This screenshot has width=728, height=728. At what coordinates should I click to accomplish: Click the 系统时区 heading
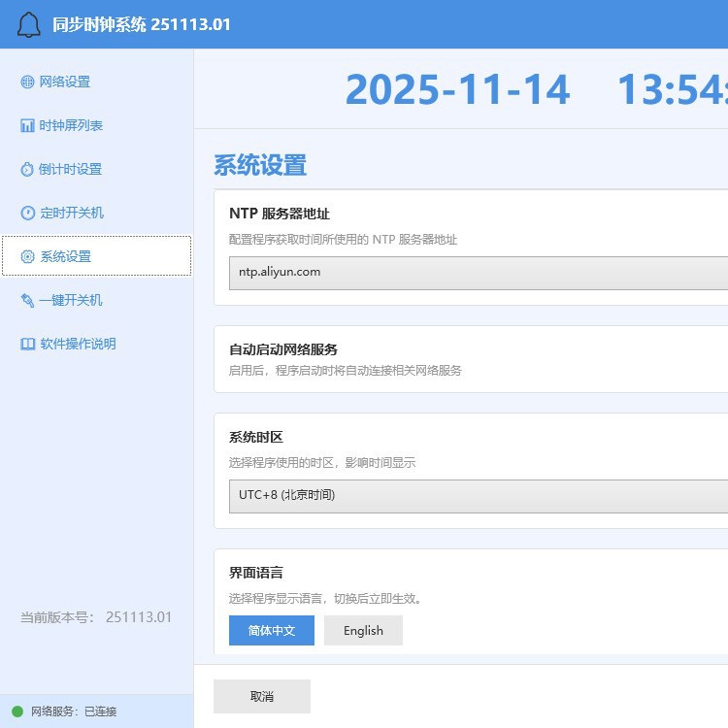[x=256, y=438]
